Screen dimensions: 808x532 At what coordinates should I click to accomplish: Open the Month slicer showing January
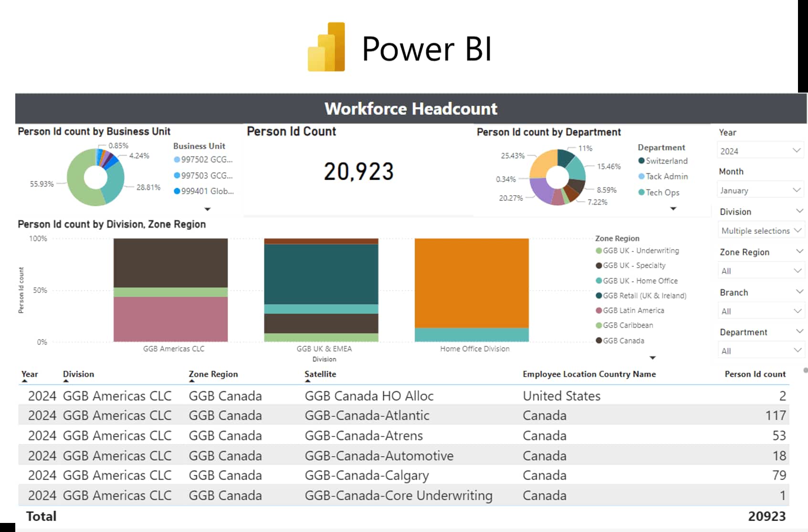point(760,190)
